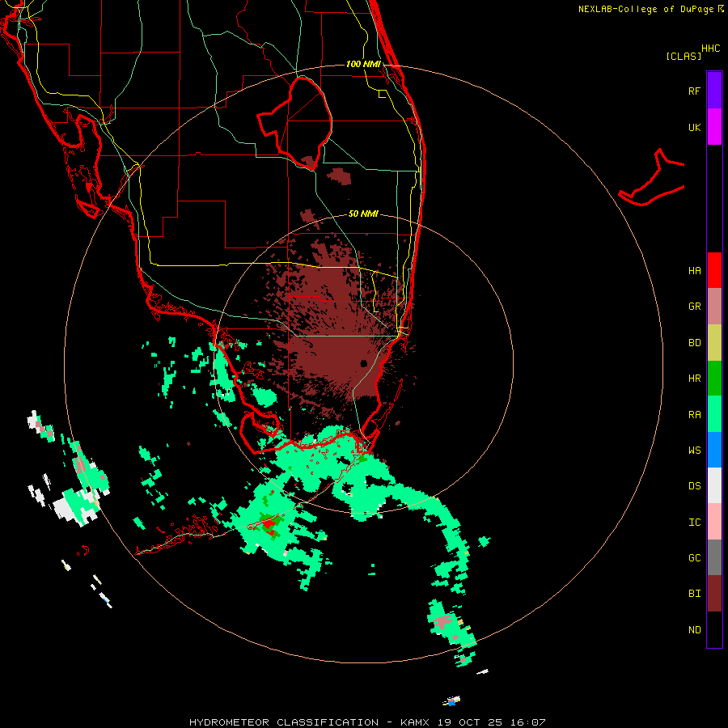This screenshot has width=728, height=728.
Task: Click the BI brown legend swatch
Action: (714, 594)
